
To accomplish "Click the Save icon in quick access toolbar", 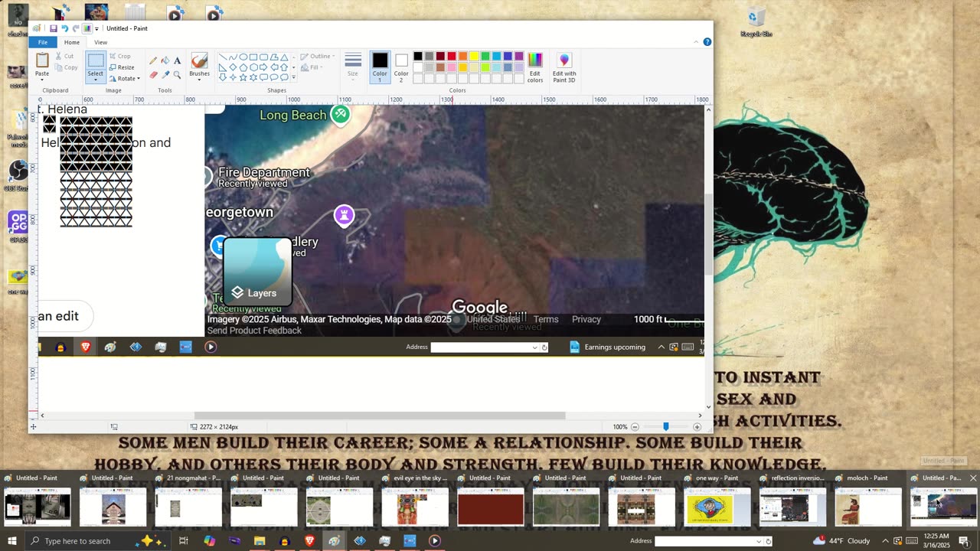I will coord(53,28).
